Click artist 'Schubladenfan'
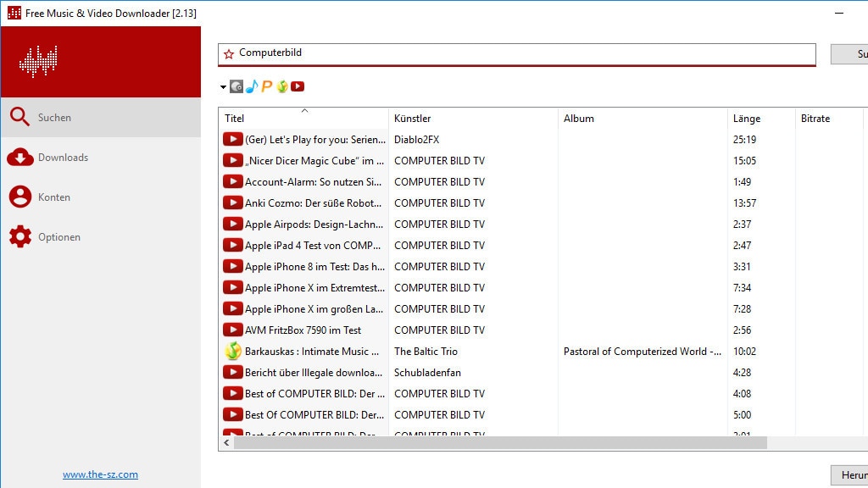 pyautogui.click(x=427, y=373)
